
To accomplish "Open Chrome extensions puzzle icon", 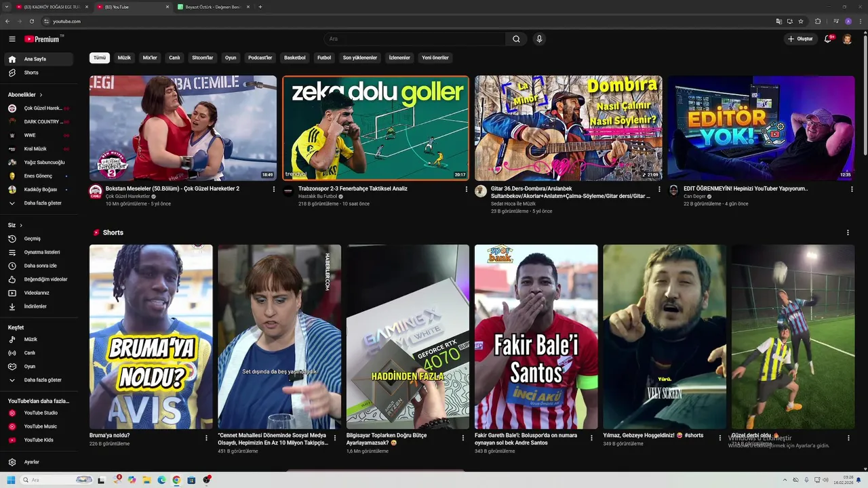I will (x=818, y=21).
